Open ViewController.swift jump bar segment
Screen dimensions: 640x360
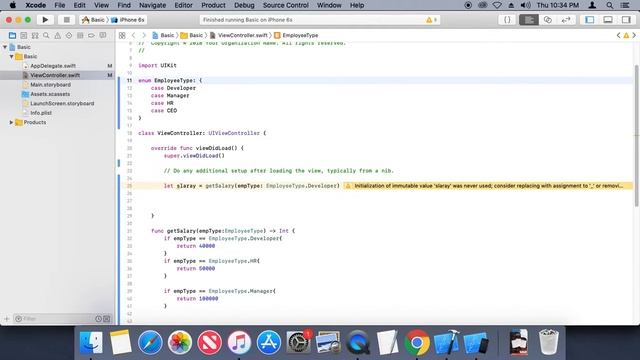coord(239,36)
